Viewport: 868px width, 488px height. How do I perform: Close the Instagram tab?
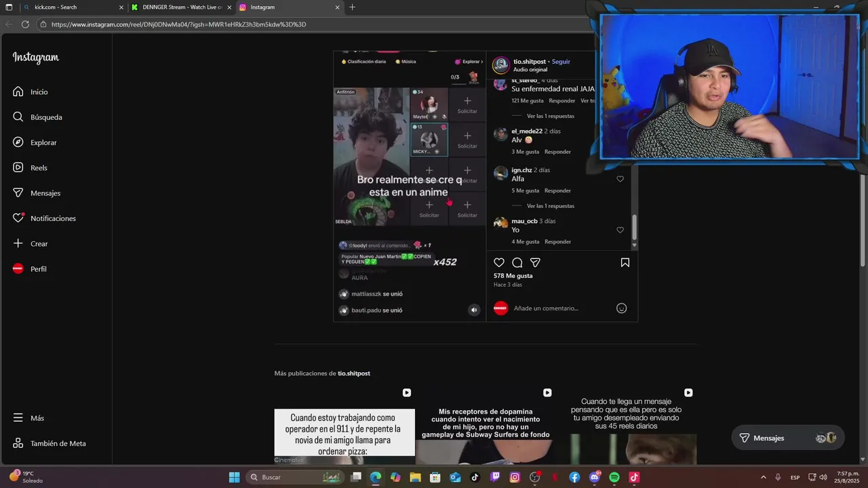click(337, 7)
